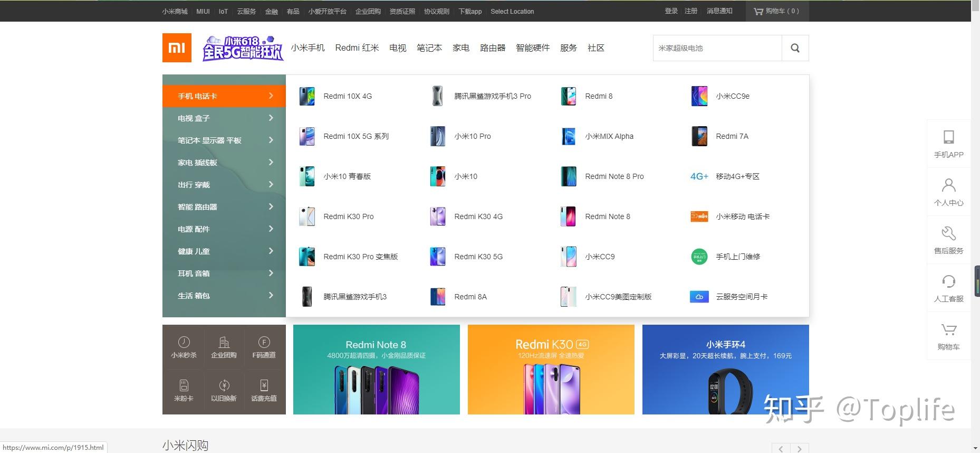Open the 智能硬件 nav menu

[x=533, y=48]
